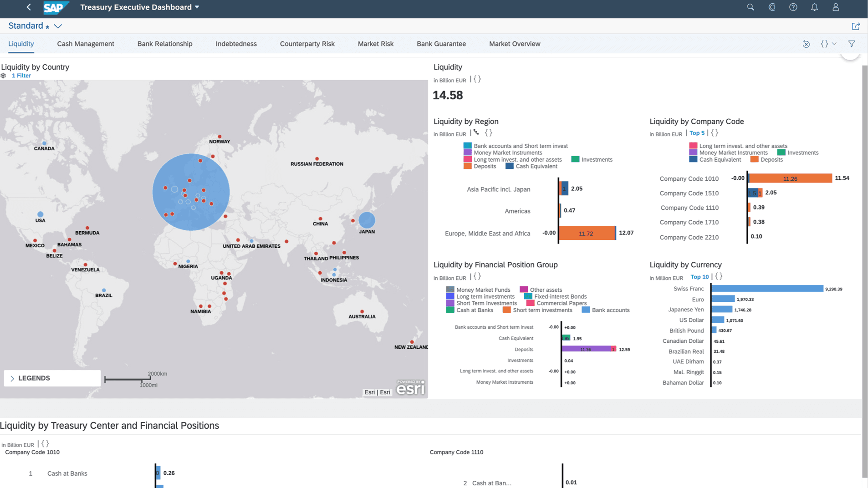Click hierarchy icon in Liquidity by Region
Viewport: 868px width, 488px height.
[476, 133]
